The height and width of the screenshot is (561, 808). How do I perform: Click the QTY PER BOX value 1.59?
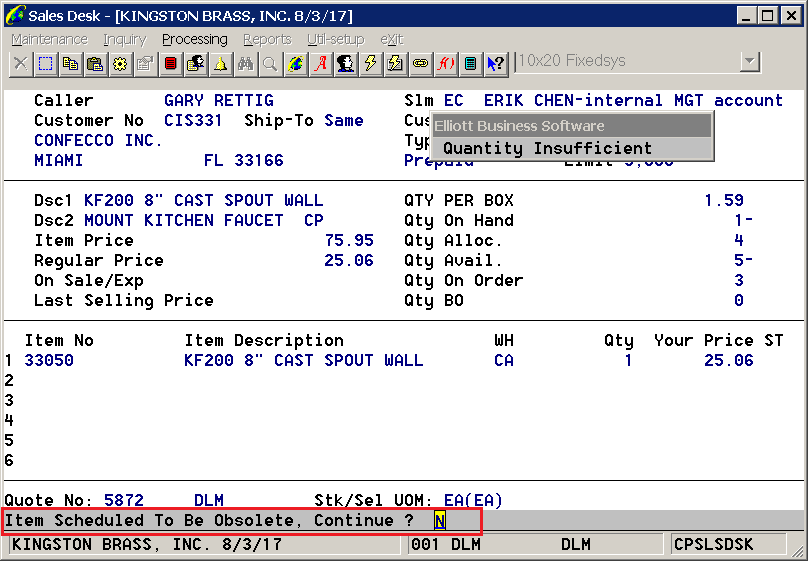[x=723, y=200]
